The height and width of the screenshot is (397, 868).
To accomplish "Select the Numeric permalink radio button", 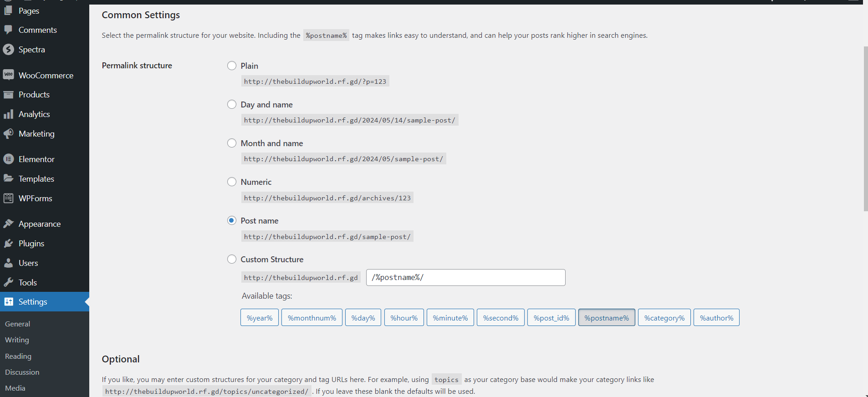I will click(232, 182).
